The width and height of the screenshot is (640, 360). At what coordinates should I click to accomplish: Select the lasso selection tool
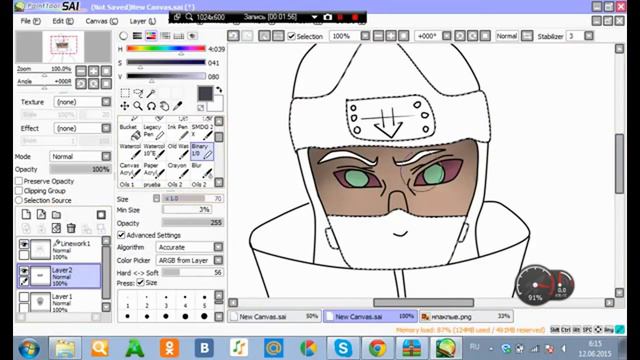point(138,93)
